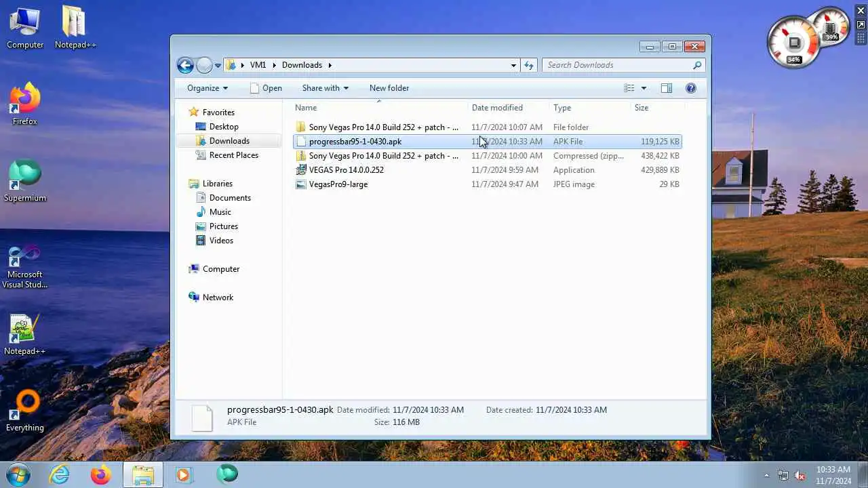The width and height of the screenshot is (868, 488).
Task: Go back with the Explorer back arrow
Action: coord(185,65)
